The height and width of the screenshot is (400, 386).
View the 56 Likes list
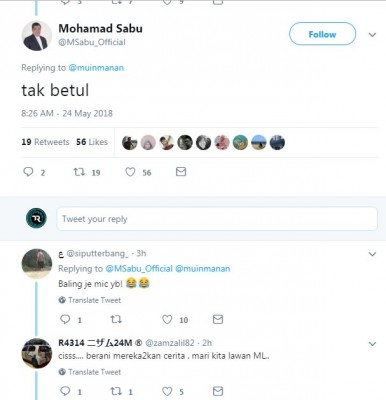pos(92,142)
